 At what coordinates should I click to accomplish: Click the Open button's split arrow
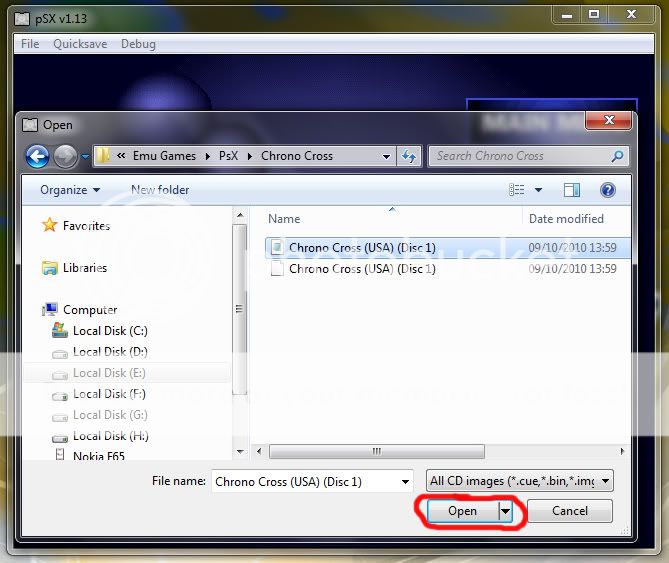coord(505,511)
